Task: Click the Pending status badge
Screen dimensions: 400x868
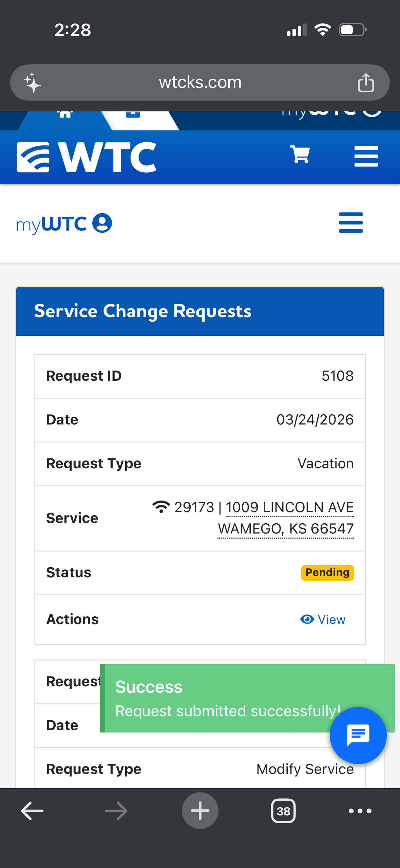Action: coord(327,573)
